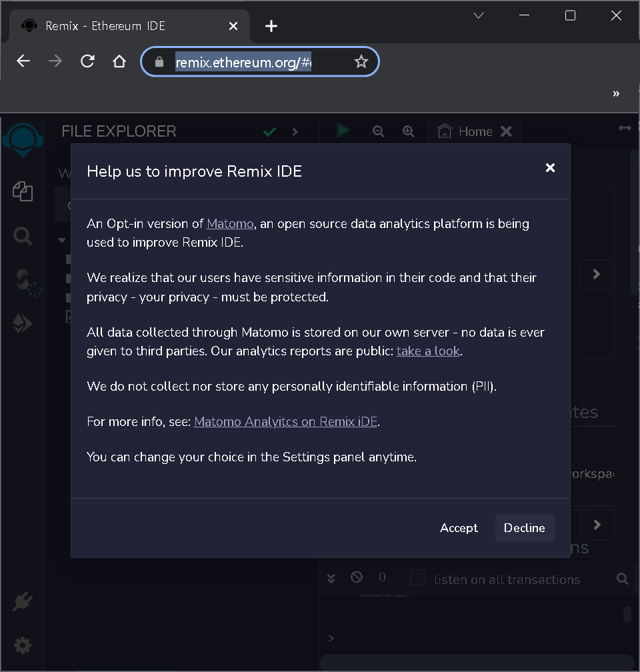This screenshot has width=640, height=672.
Task: Bookmark page with the star icon
Action: tap(361, 62)
